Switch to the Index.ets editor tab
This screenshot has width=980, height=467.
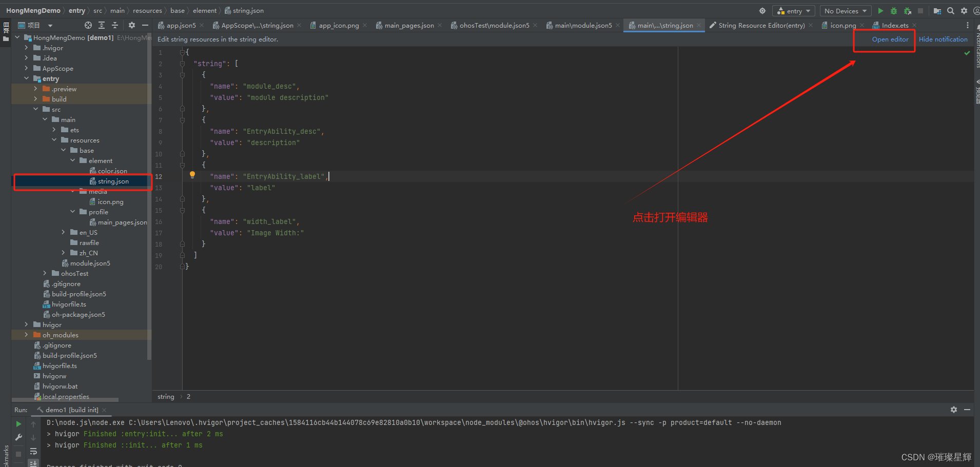pyautogui.click(x=894, y=25)
